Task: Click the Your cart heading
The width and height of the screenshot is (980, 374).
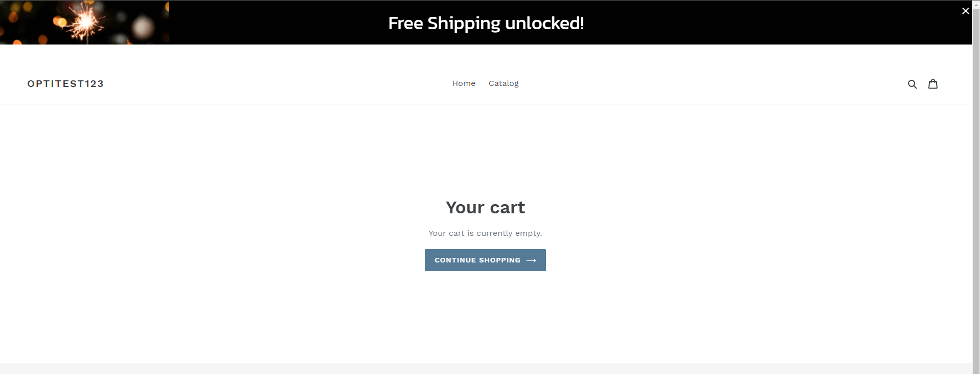Action: (485, 207)
